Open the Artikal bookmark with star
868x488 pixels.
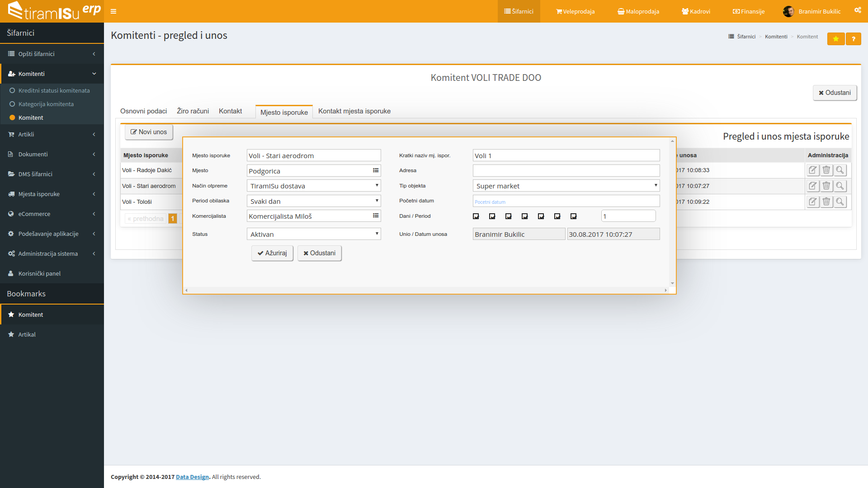point(52,334)
